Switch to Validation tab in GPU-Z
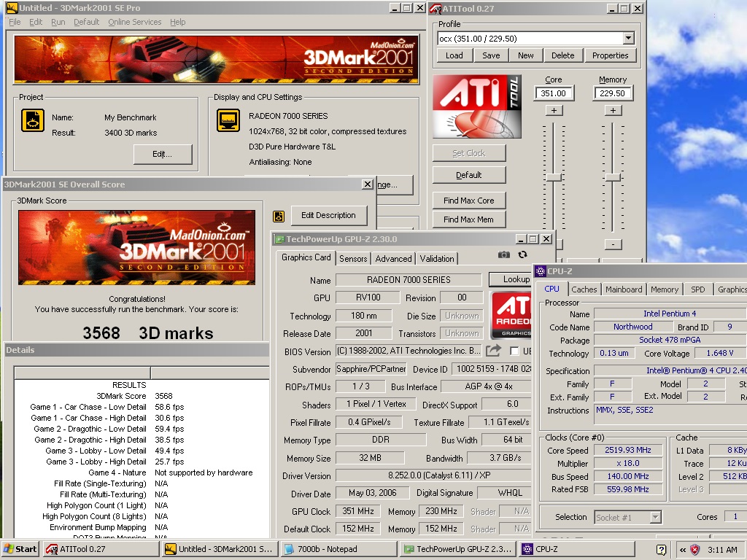This screenshot has height=560, width=747. pyautogui.click(x=437, y=259)
